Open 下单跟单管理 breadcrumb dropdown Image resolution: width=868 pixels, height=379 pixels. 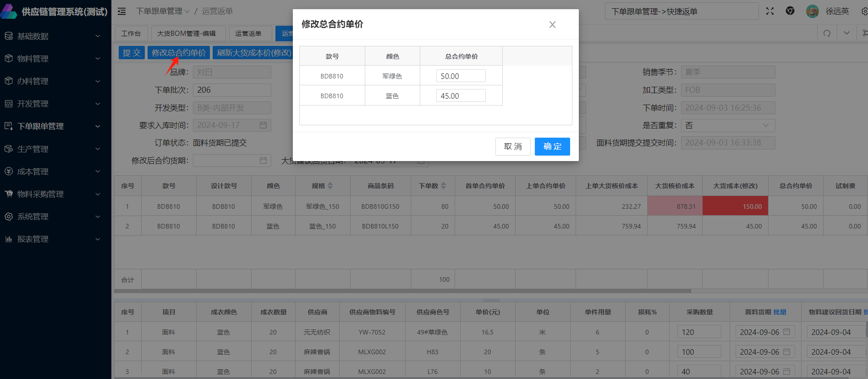163,11
